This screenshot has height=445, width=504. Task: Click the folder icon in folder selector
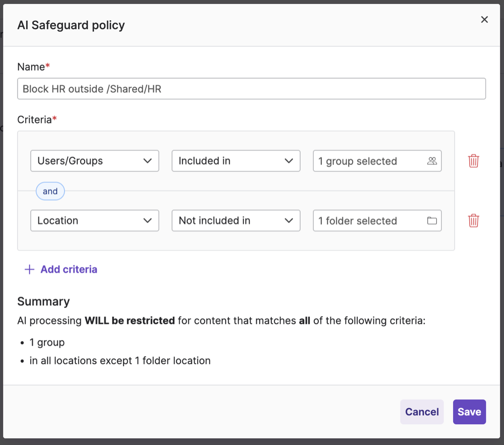pos(432,220)
